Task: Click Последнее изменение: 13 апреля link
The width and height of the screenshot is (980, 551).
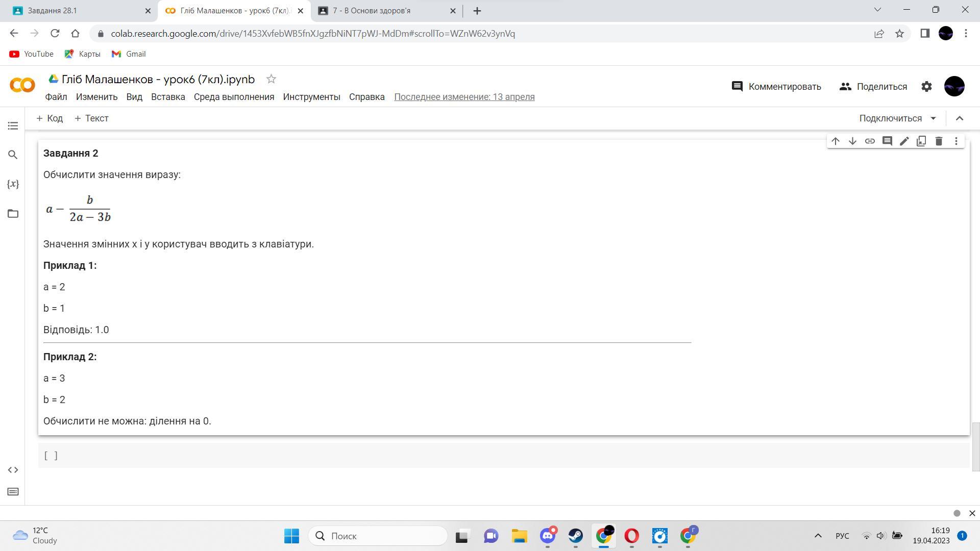Action: pyautogui.click(x=464, y=97)
